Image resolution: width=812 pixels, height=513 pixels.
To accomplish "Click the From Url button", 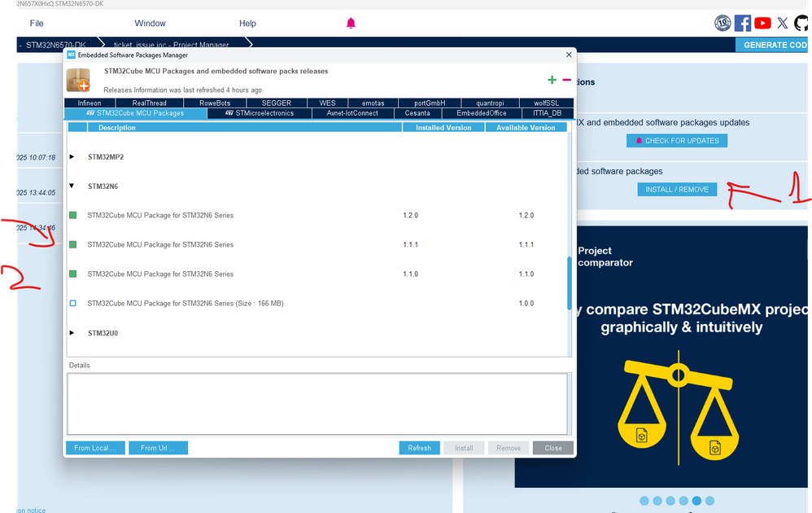I will pos(158,448).
